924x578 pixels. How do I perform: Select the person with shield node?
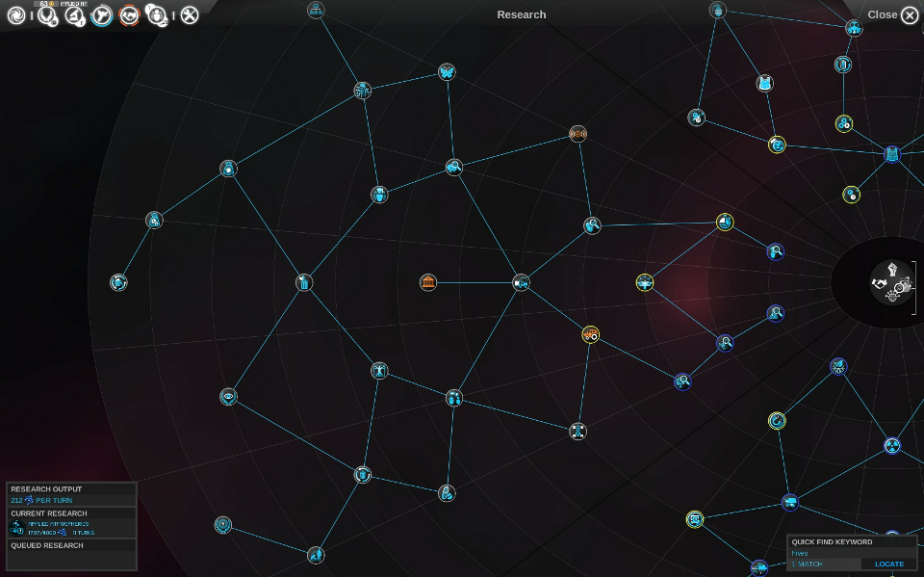(447, 493)
